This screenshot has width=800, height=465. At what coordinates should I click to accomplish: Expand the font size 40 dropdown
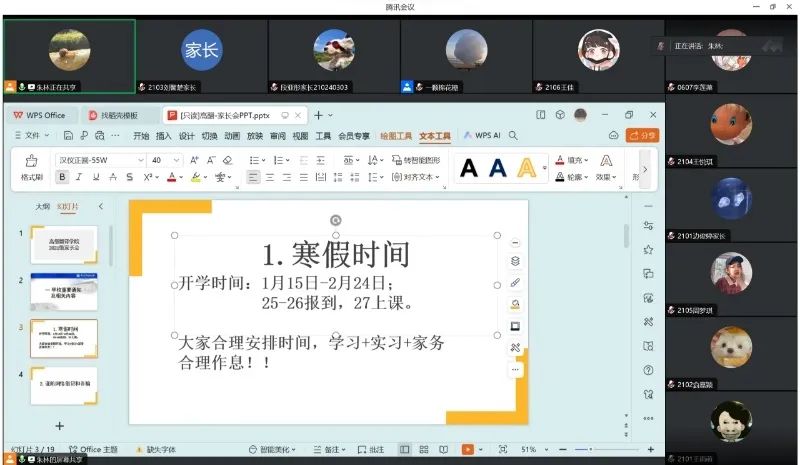(177, 160)
